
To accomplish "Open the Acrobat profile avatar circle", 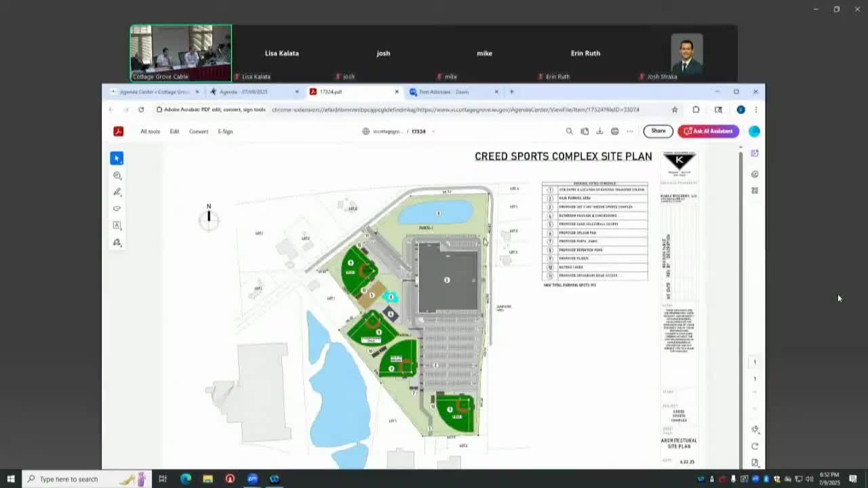I will (x=754, y=131).
